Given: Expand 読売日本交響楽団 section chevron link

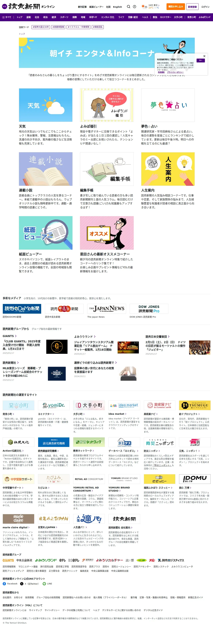Looking at the screenshot, I should 158,337.
